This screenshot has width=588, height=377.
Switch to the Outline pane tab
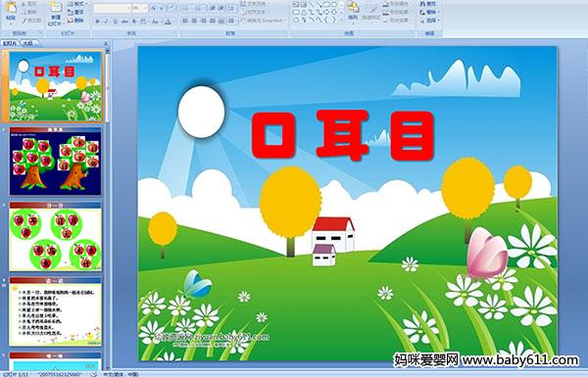click(28, 43)
